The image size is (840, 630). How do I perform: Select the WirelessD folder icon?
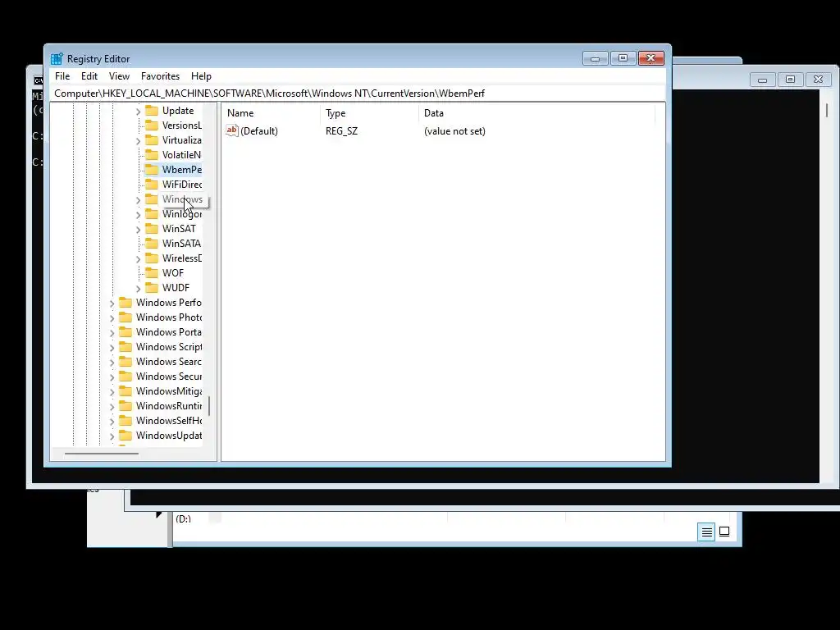(152, 258)
